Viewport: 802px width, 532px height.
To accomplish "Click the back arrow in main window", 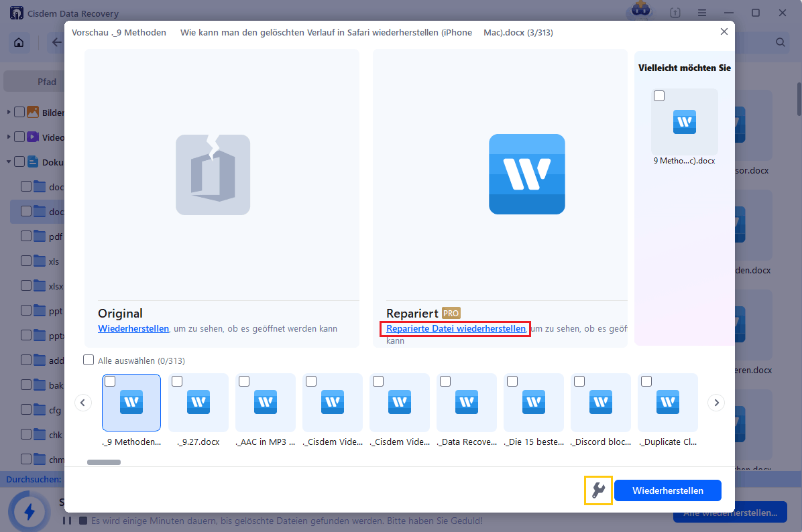I will pos(56,42).
